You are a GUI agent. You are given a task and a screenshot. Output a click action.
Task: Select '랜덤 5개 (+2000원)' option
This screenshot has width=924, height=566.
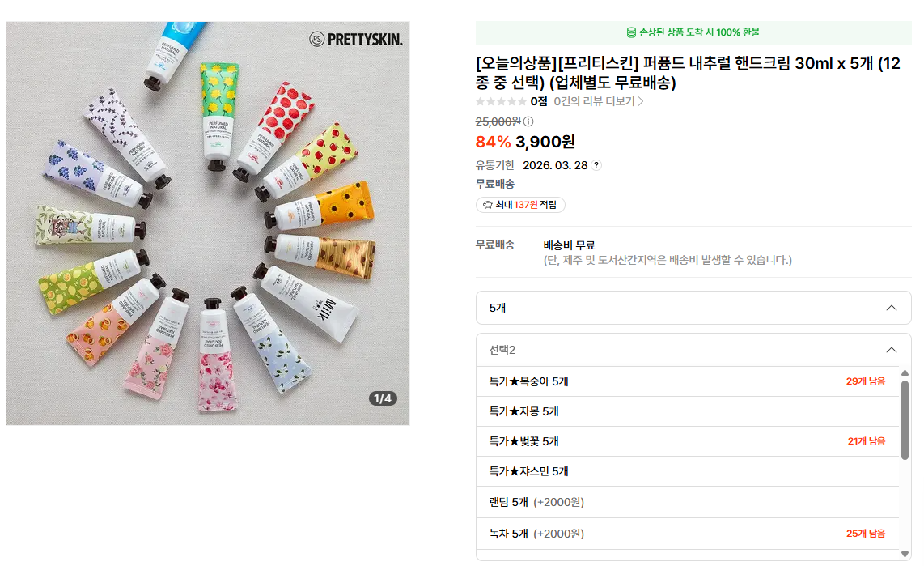click(x=536, y=502)
